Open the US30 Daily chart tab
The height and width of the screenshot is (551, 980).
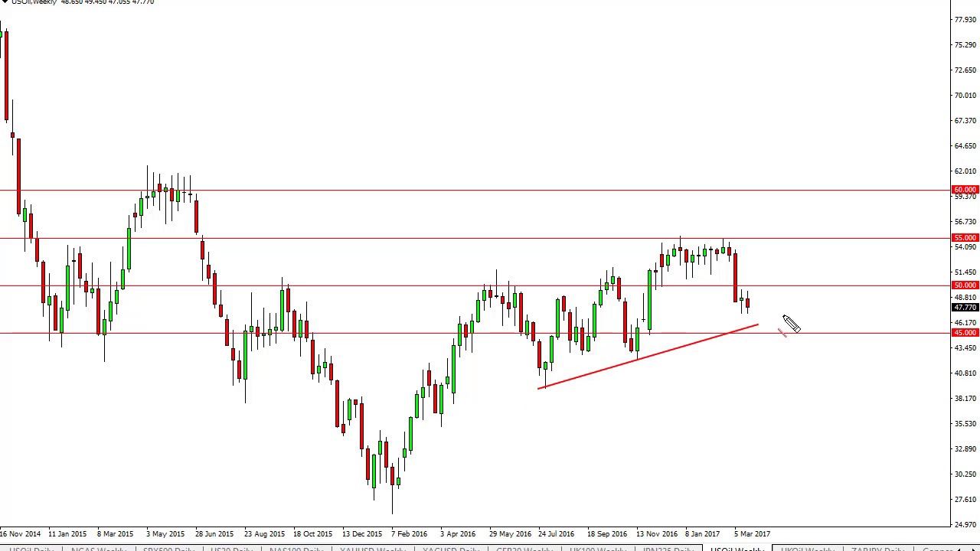(231, 549)
